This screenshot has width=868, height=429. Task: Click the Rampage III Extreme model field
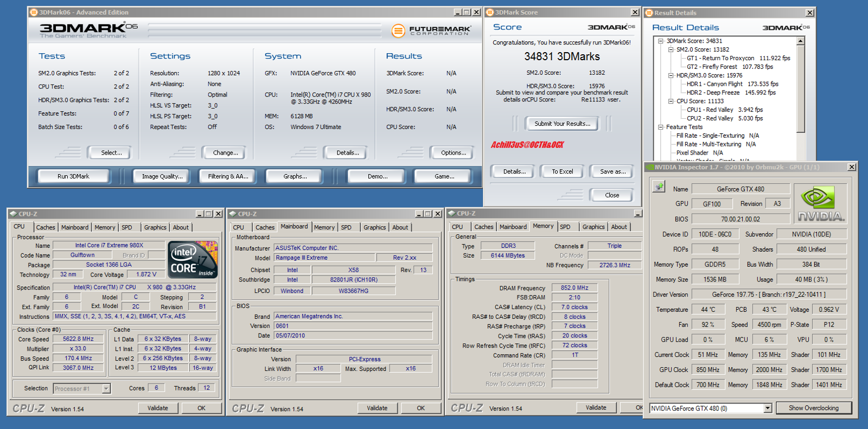[324, 258]
